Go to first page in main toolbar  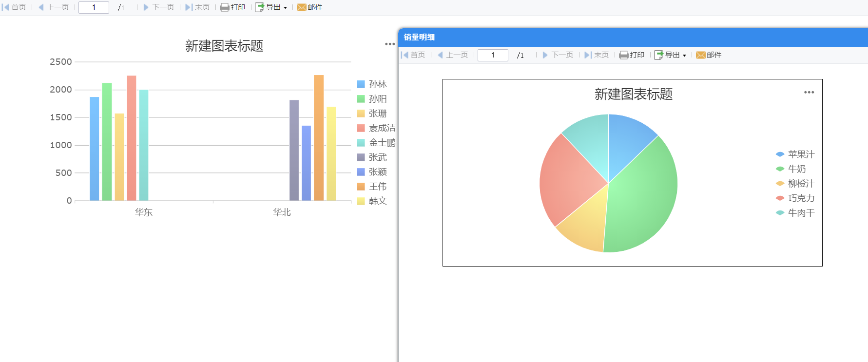[14, 7]
